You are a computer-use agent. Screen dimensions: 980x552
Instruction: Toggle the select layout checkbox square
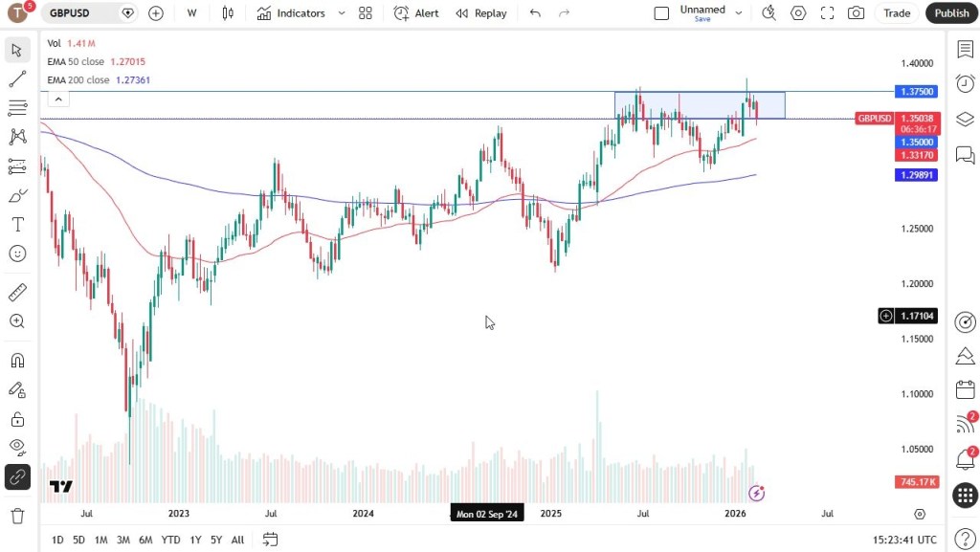(661, 13)
